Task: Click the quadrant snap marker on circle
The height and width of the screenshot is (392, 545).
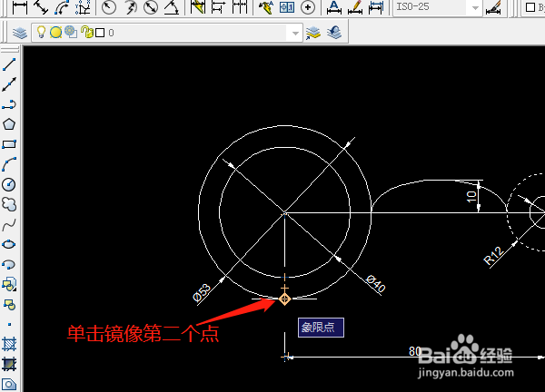Action: point(284,299)
